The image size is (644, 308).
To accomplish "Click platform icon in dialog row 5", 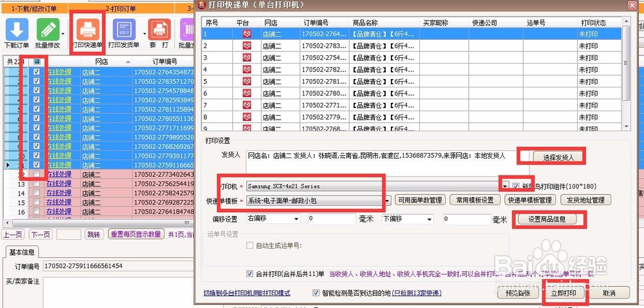I will 247,82.
